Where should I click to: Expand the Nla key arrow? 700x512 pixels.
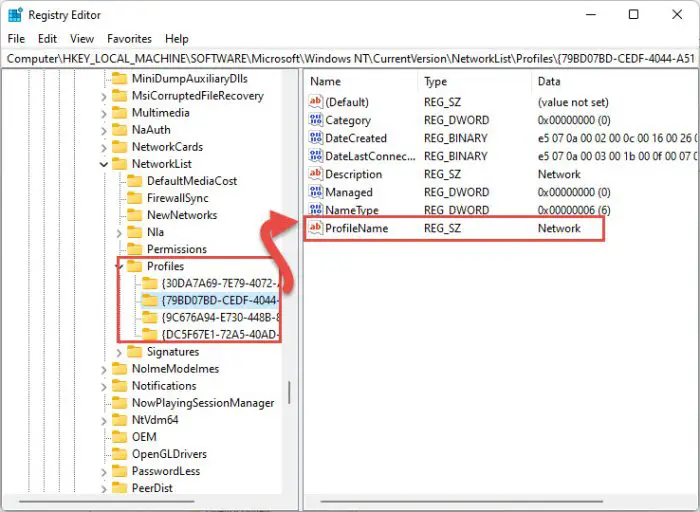pyautogui.click(x=120, y=232)
